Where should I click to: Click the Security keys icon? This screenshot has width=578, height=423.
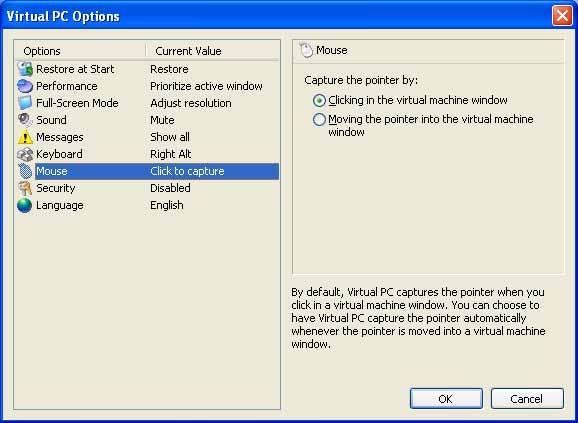pos(25,188)
